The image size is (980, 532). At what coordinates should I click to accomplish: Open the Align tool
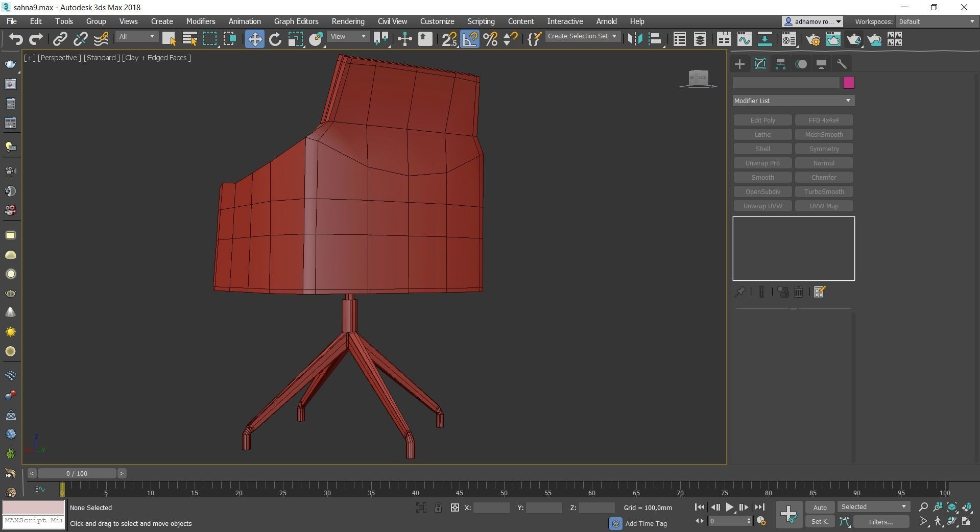(655, 39)
